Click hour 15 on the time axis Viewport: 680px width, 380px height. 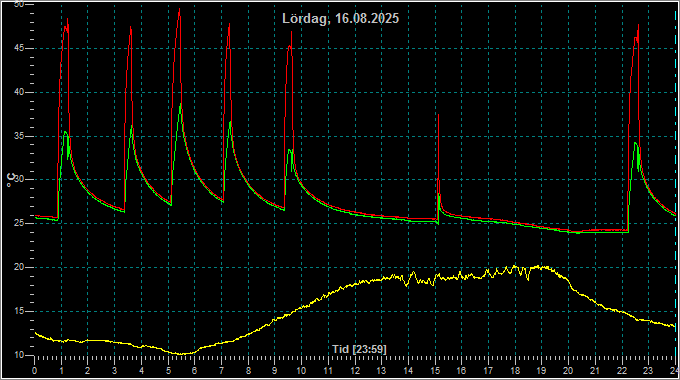(x=435, y=371)
